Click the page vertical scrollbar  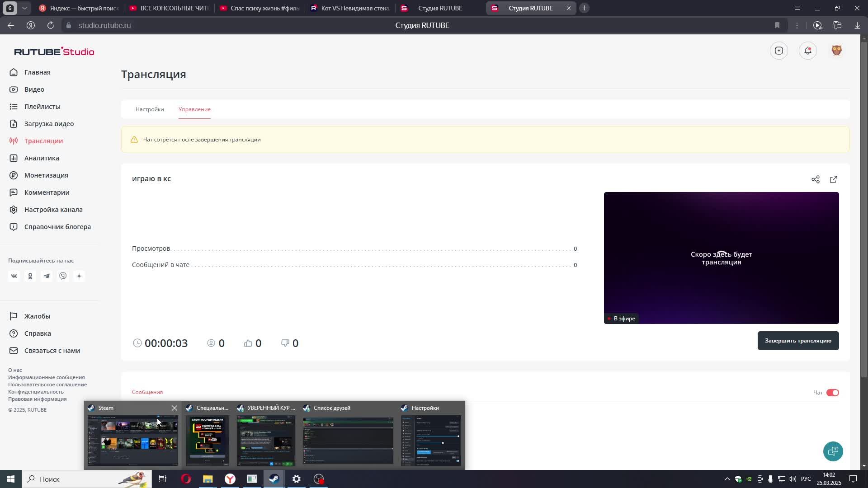tap(864, 208)
